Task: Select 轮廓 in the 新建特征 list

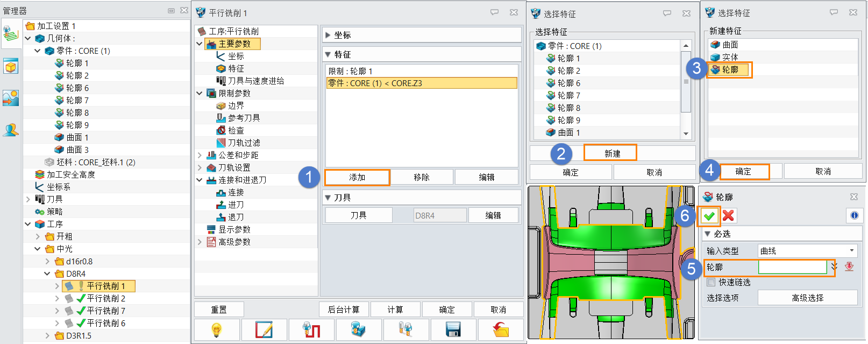Action: click(730, 69)
